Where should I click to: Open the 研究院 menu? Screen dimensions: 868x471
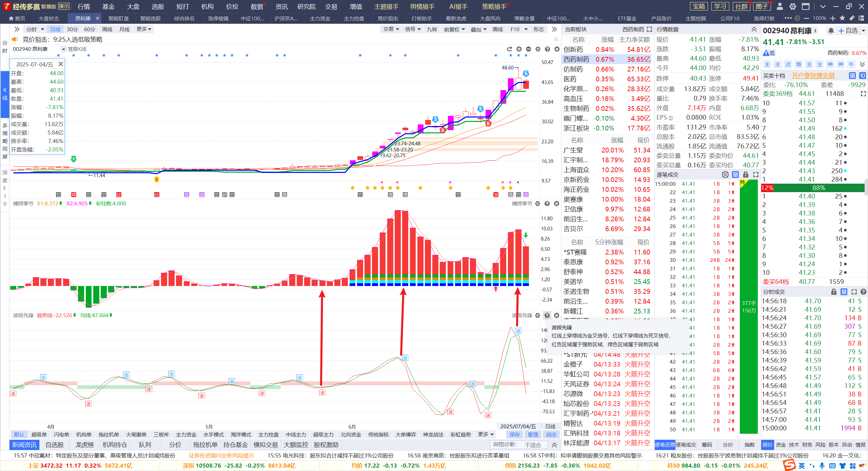(x=306, y=6)
